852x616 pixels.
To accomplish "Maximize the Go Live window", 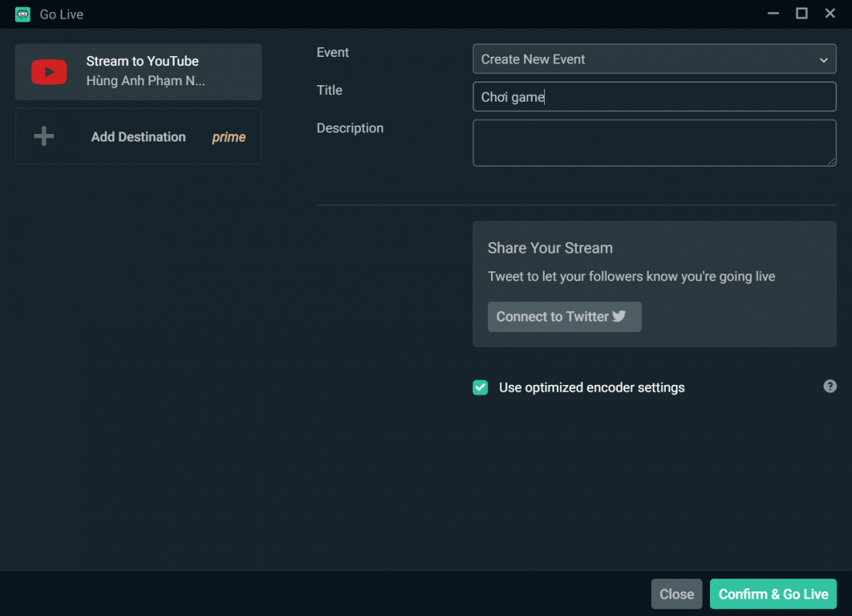I will (801, 13).
